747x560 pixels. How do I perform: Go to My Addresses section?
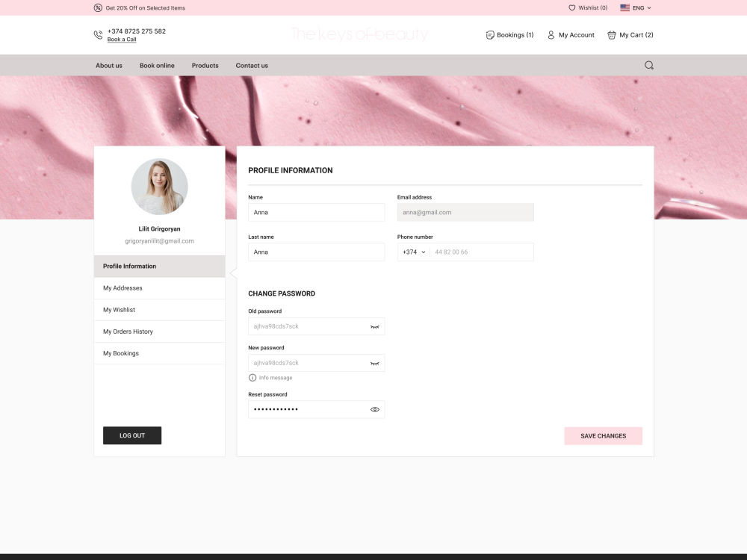[x=160, y=288]
